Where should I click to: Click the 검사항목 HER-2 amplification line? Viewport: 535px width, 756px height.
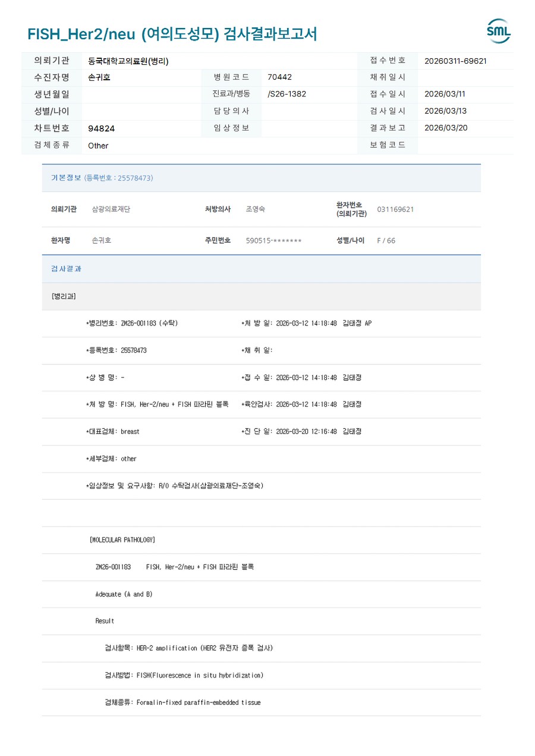pyautogui.click(x=189, y=648)
